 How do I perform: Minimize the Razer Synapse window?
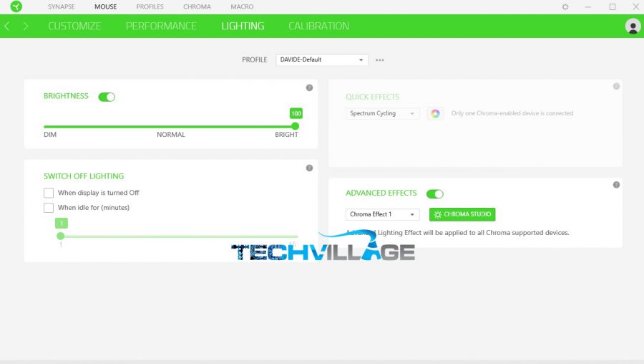coord(587,6)
